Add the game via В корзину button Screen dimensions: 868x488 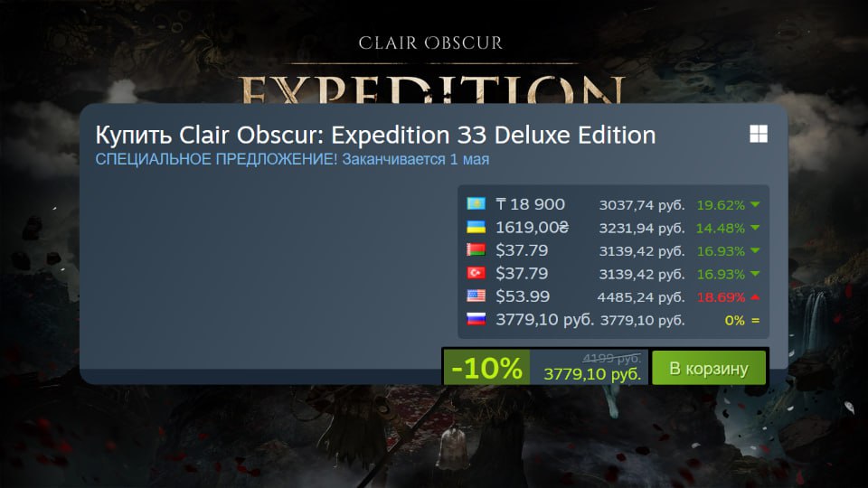[709, 368]
